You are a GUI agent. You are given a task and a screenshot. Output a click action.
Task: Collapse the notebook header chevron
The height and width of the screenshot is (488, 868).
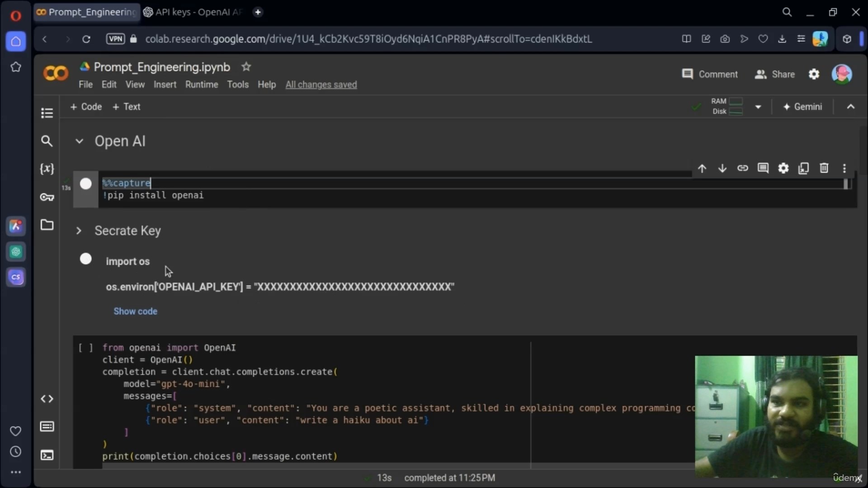point(850,107)
